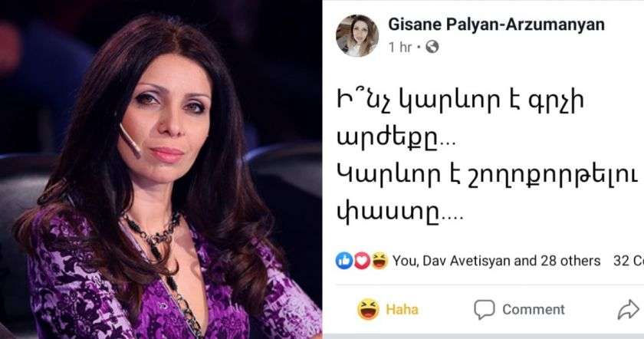Click the Comment button
The height and width of the screenshot is (339, 644).
pyautogui.click(x=520, y=309)
